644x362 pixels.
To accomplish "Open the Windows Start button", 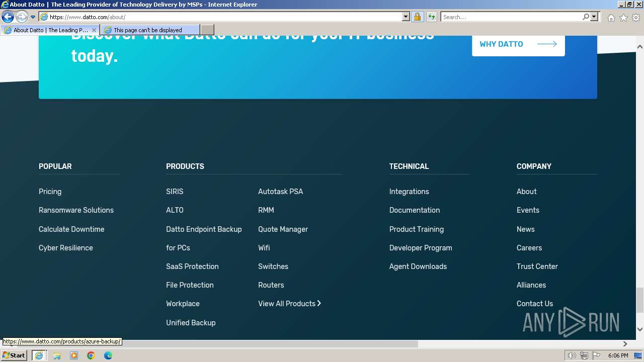I will pyautogui.click(x=14, y=355).
